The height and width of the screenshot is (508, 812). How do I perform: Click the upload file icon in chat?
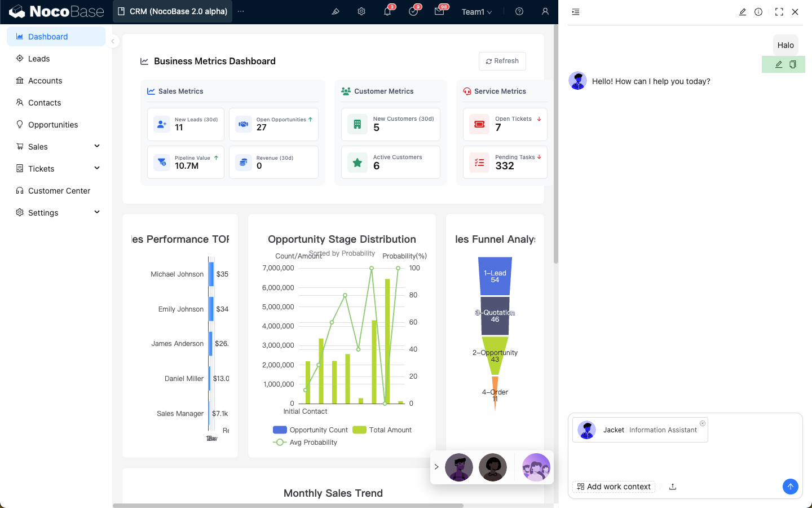[673, 487]
